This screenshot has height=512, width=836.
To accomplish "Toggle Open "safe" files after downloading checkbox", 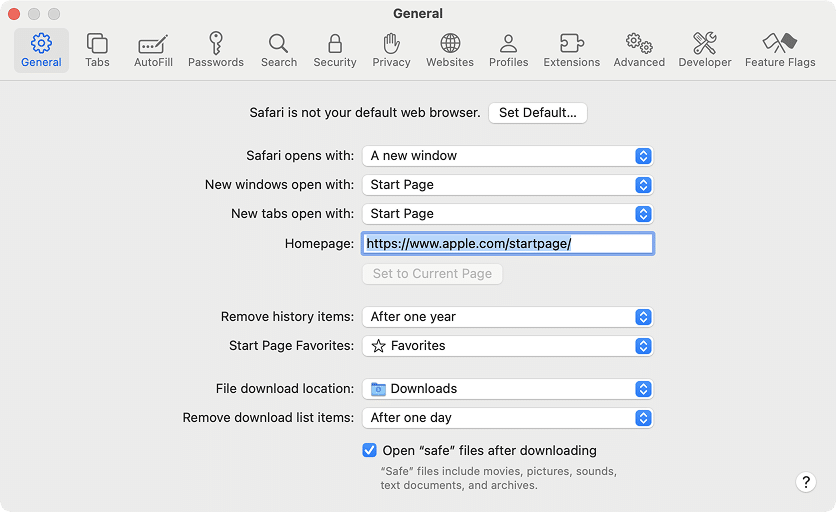I will click(x=369, y=450).
